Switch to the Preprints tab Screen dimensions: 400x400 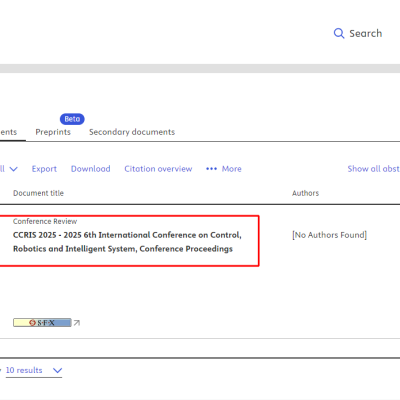tap(53, 132)
